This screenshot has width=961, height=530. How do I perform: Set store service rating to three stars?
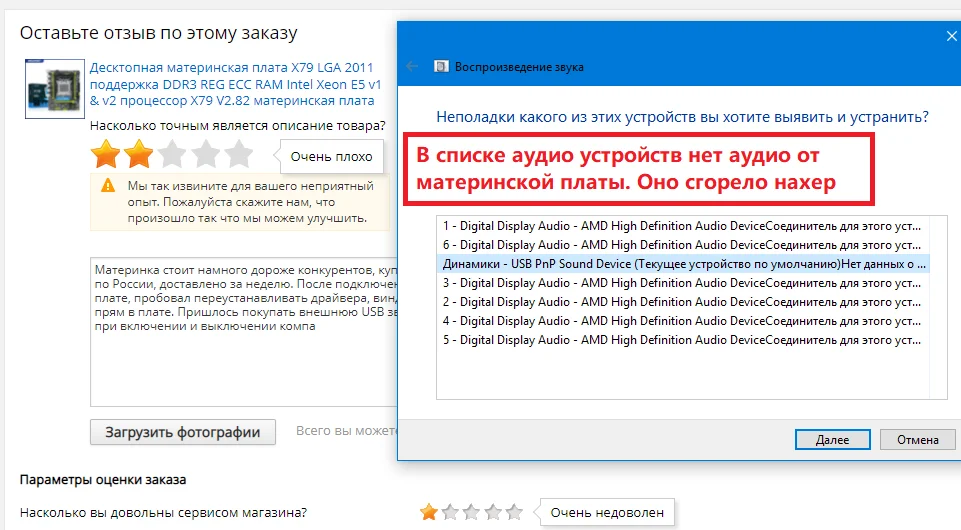point(471,512)
